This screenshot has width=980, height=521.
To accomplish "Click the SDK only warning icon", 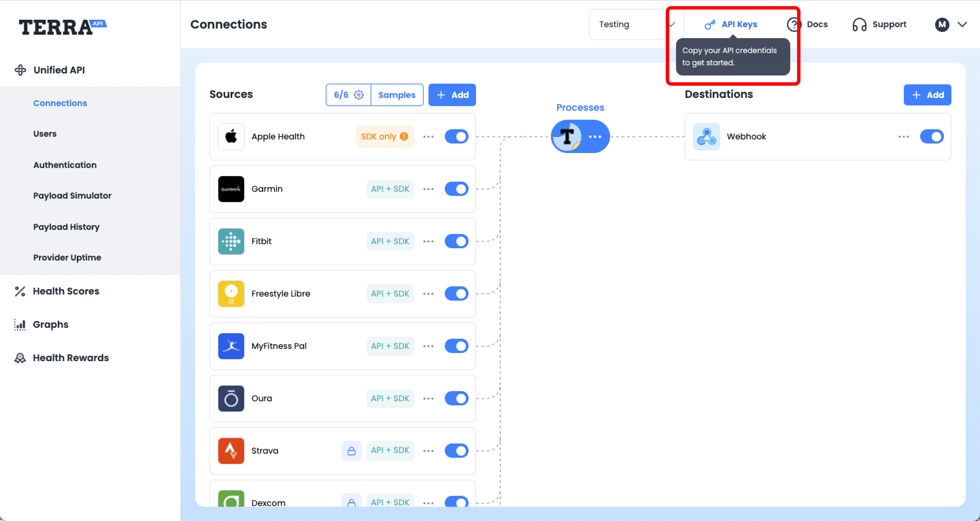I will pos(404,137).
